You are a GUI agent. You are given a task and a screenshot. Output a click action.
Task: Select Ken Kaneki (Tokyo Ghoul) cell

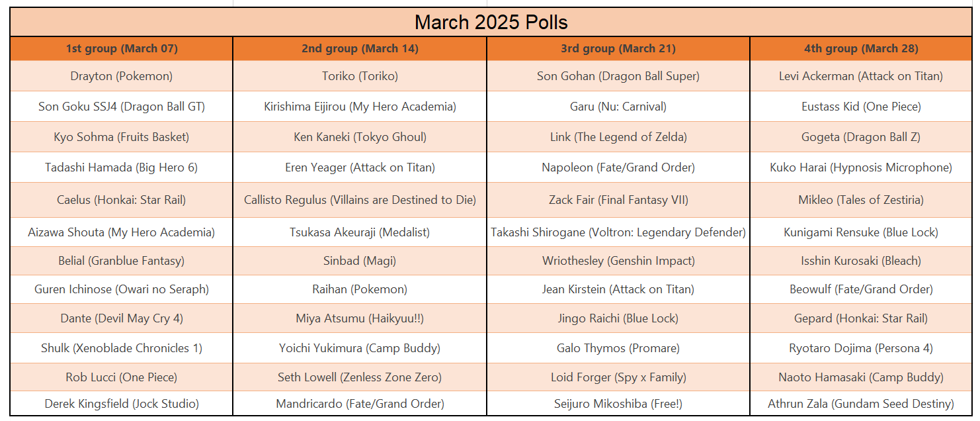(x=360, y=137)
